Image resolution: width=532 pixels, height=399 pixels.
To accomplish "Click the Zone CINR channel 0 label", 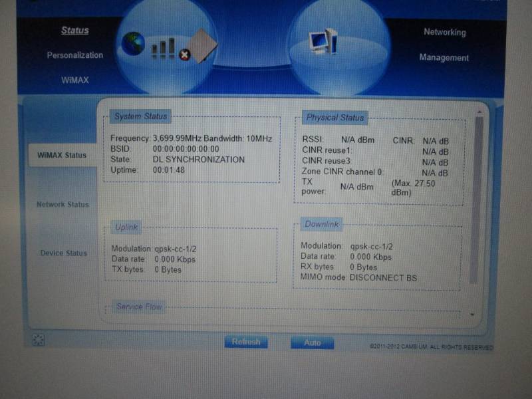I will (342, 172).
